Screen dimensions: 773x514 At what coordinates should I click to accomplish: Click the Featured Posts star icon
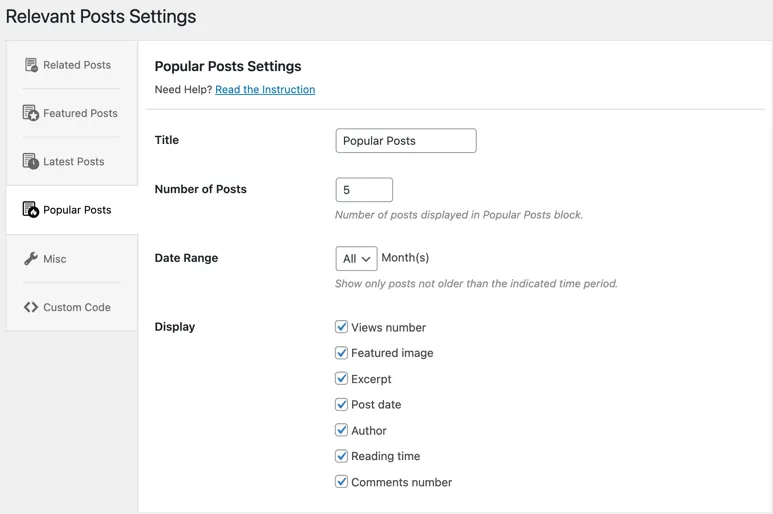coord(31,113)
